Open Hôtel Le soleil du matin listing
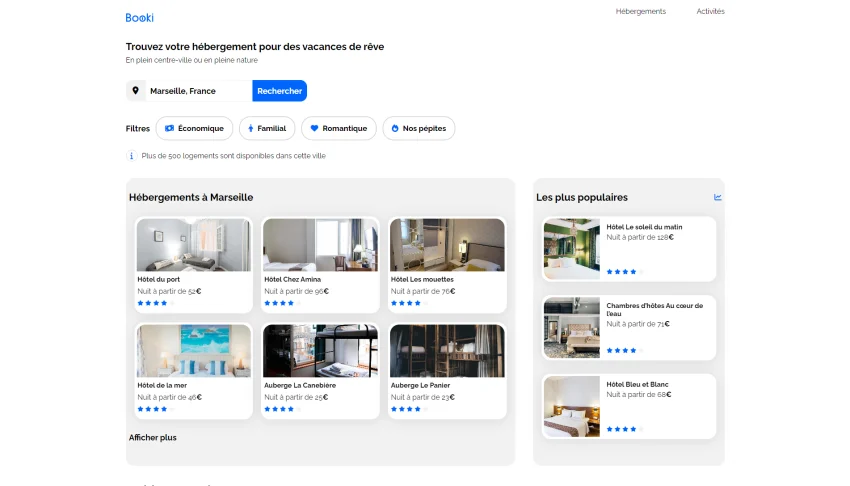 [646, 227]
